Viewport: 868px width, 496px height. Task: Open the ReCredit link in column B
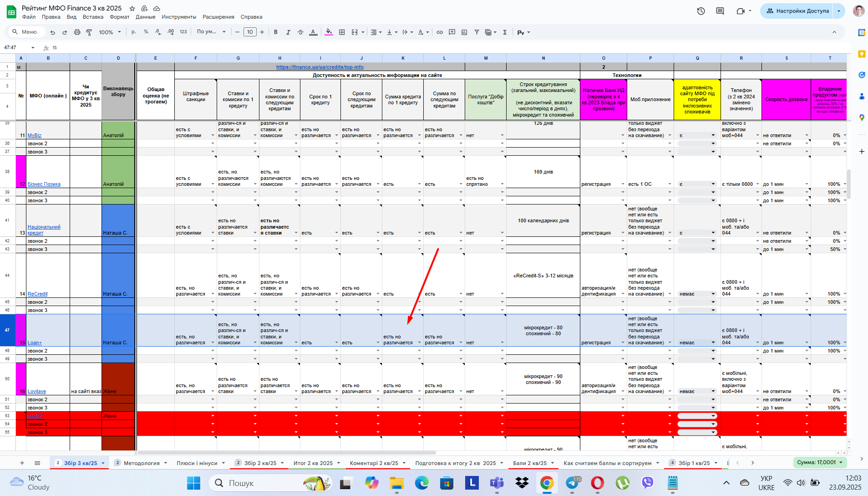pyautogui.click(x=37, y=294)
